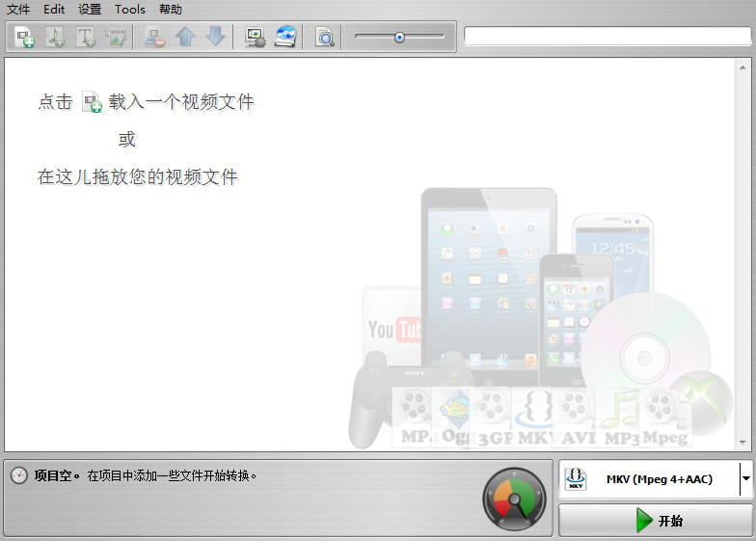
Task: Click the clock icon in status panel
Action: 19,475
